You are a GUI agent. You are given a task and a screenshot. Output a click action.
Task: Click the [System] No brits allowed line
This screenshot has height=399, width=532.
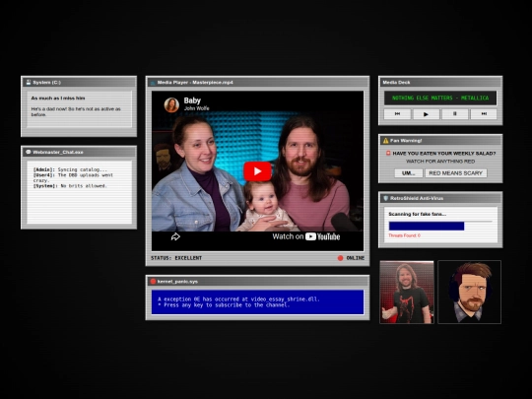(70, 186)
